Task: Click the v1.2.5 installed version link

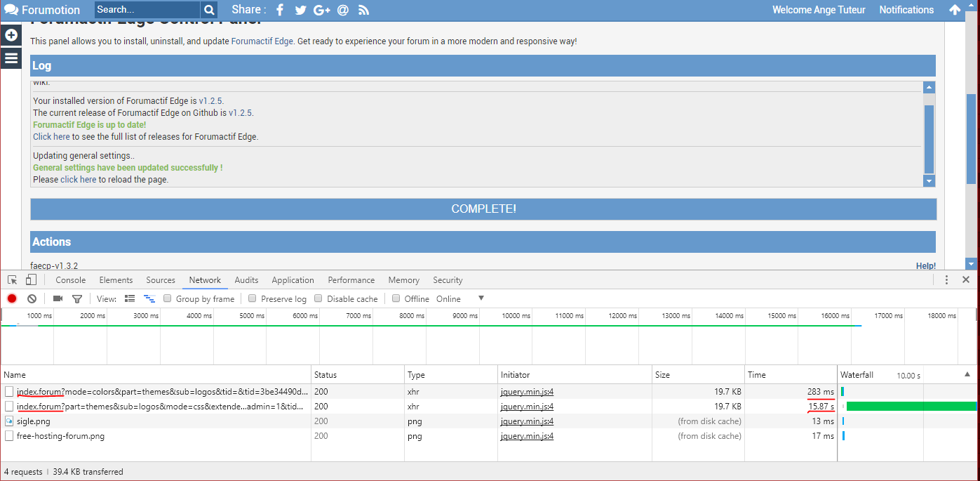Action: (210, 101)
